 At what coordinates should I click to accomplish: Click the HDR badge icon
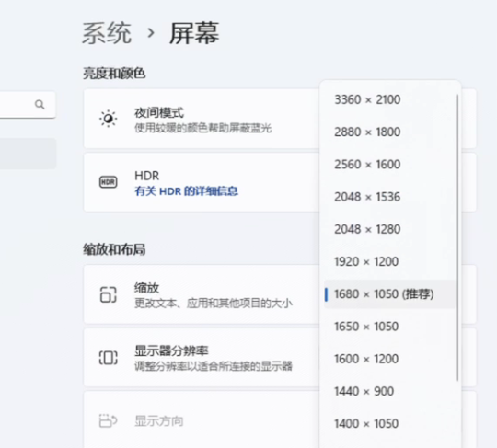[x=108, y=182]
